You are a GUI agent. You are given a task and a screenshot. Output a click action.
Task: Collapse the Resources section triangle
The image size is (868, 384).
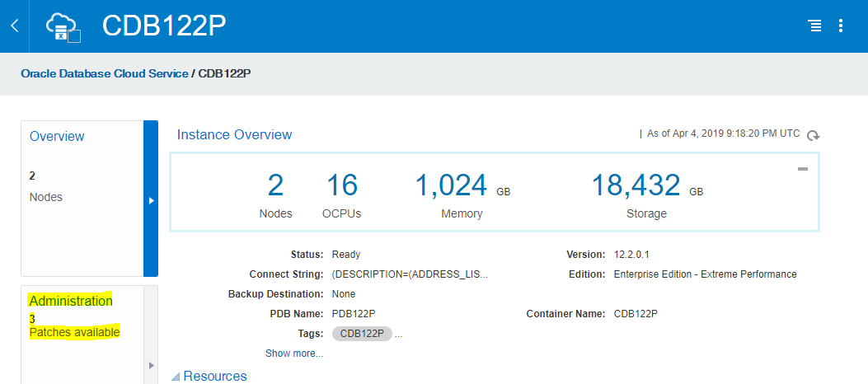tap(176, 377)
